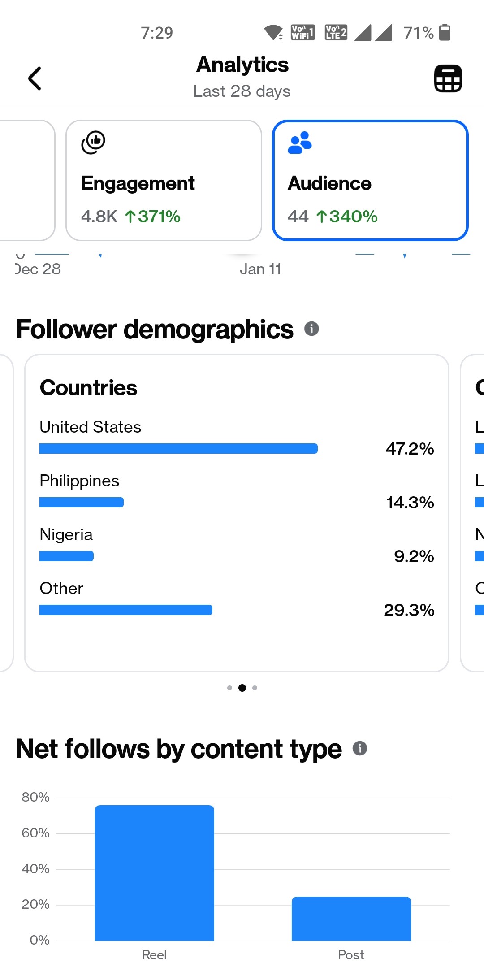The height and width of the screenshot is (980, 484).
Task: Tap the Last 28 days subtitle
Action: click(242, 91)
